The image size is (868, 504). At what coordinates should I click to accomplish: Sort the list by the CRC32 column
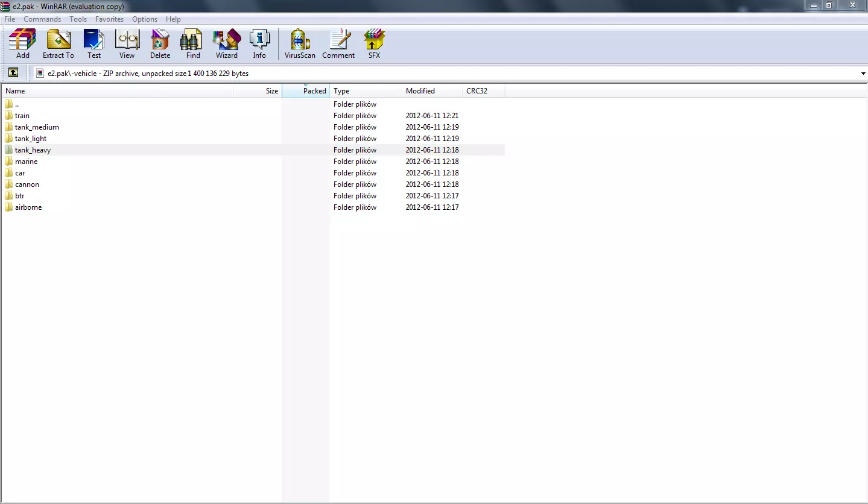click(484, 91)
